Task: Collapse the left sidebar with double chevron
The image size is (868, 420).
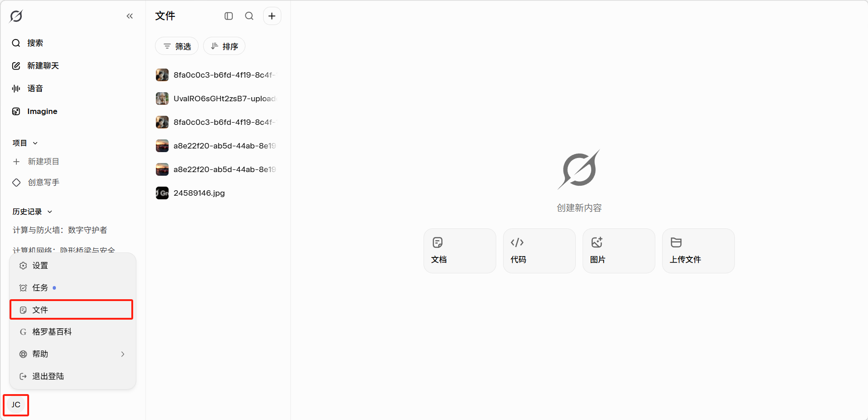Action: pyautogui.click(x=130, y=16)
